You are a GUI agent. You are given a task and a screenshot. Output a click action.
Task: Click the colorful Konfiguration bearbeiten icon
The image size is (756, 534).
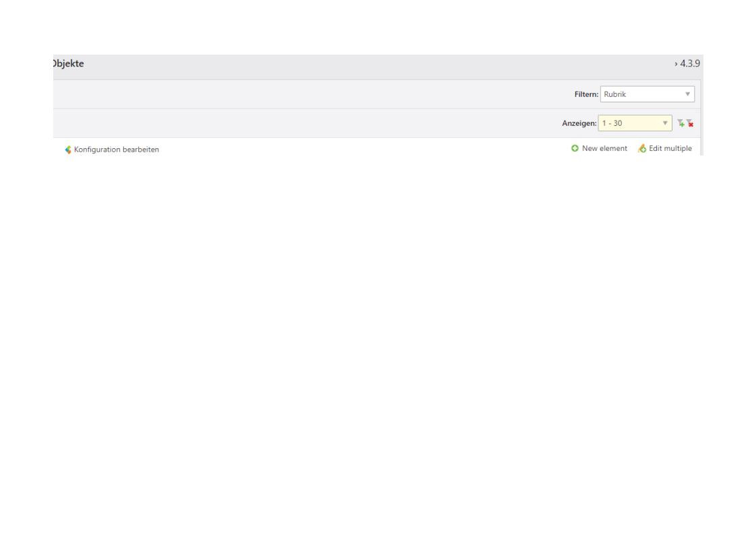point(67,149)
